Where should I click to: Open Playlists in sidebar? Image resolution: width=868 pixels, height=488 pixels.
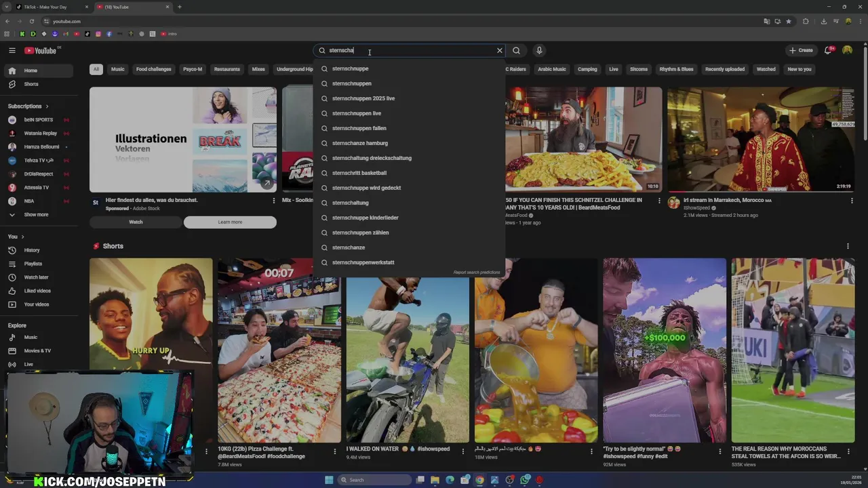[39, 264]
